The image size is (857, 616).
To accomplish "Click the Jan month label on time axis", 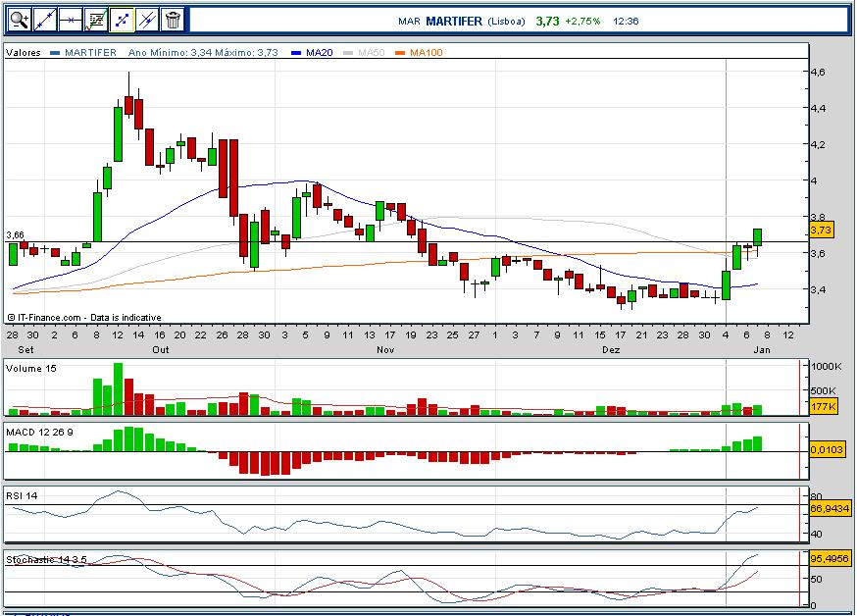I will (762, 350).
